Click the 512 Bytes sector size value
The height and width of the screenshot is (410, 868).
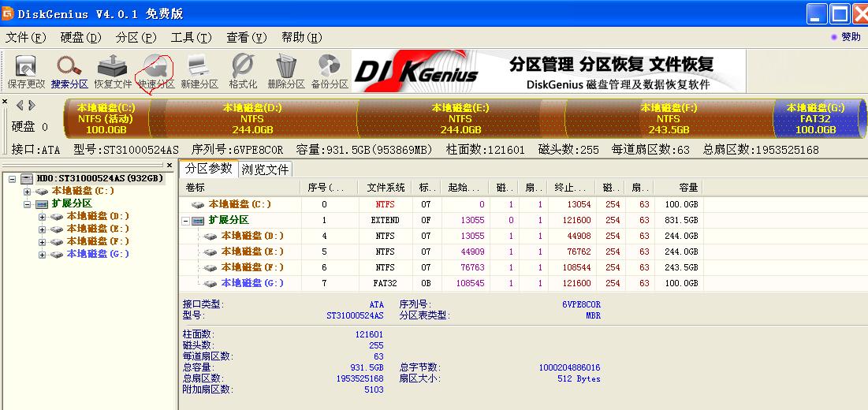[579, 379]
